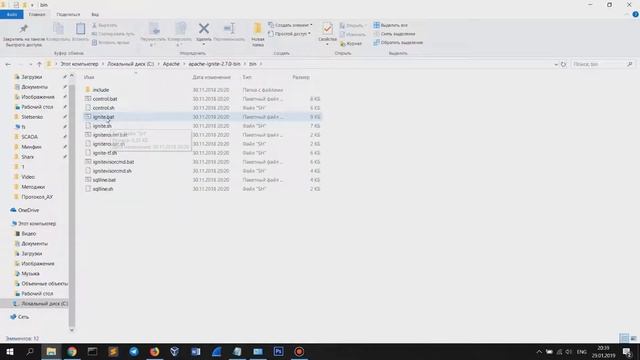640x360 pixels.
Task: Click the Этот компьютер breadcrumb
Action: 79,64
